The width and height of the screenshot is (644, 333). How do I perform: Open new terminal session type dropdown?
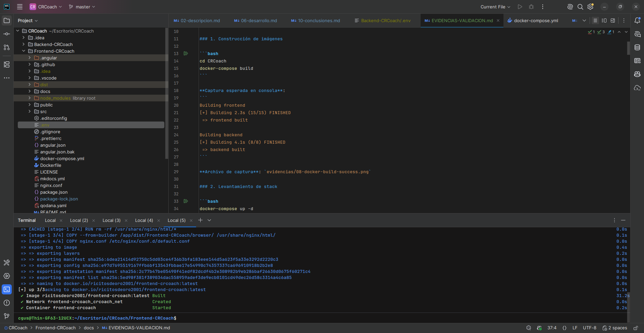[x=209, y=220]
